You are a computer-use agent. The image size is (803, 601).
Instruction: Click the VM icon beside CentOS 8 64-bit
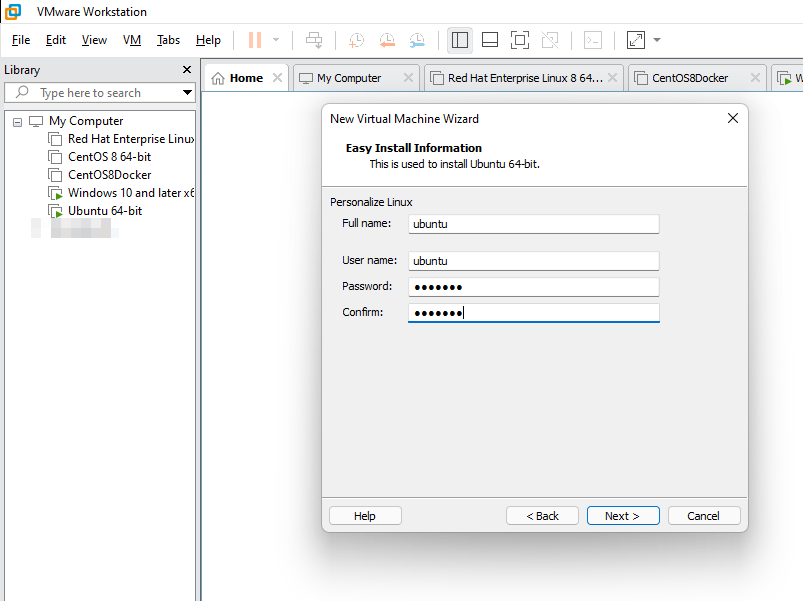55,157
